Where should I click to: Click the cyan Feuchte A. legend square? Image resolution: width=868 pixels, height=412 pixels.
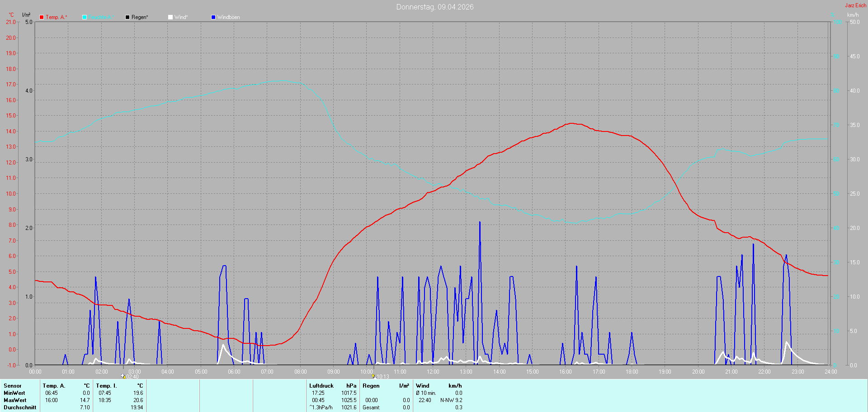point(85,17)
